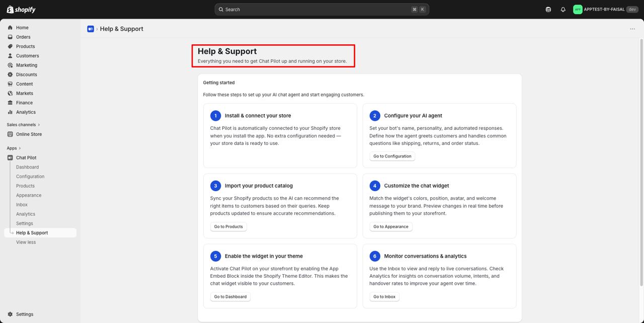Click Go to Inbox button
The image size is (644, 323).
point(384,297)
